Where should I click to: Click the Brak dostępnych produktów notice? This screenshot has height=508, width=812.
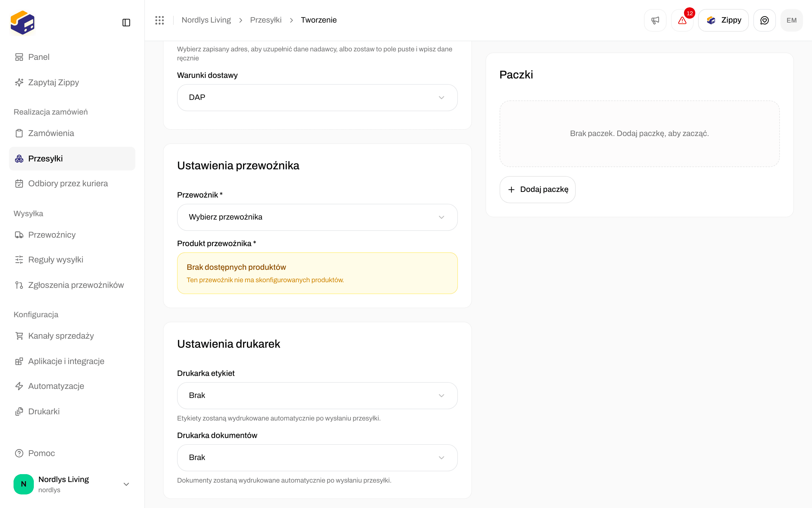click(x=317, y=273)
